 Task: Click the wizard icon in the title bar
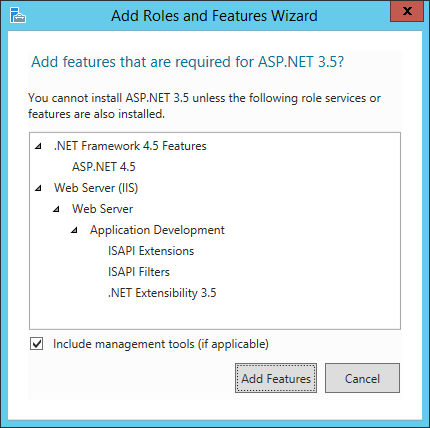(x=17, y=15)
